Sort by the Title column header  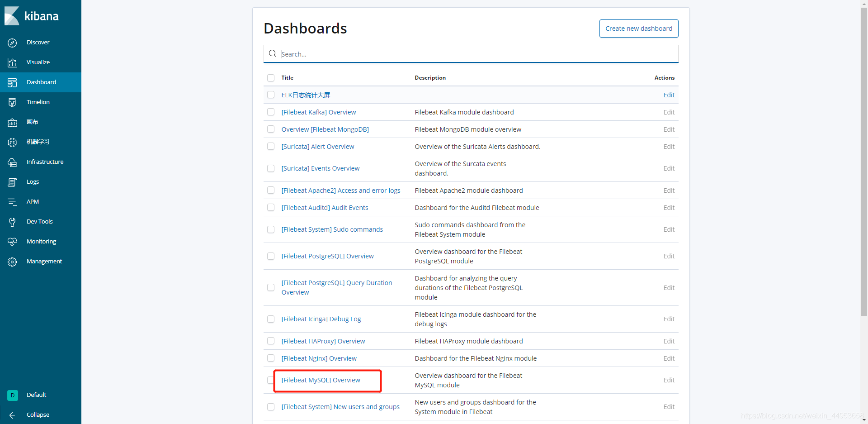[287, 78]
